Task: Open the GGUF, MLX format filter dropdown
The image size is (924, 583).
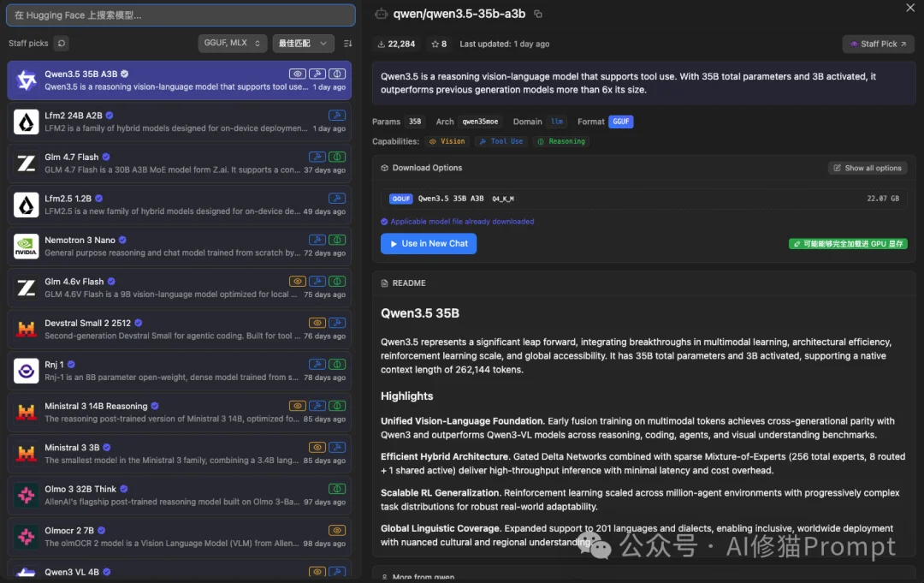Action: point(232,43)
